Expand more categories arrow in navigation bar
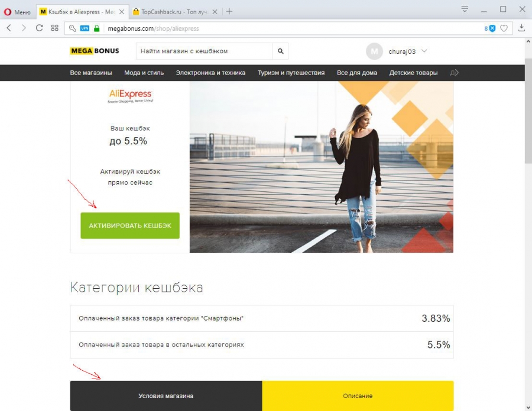Image resolution: width=532 pixels, height=411 pixels. (x=454, y=73)
